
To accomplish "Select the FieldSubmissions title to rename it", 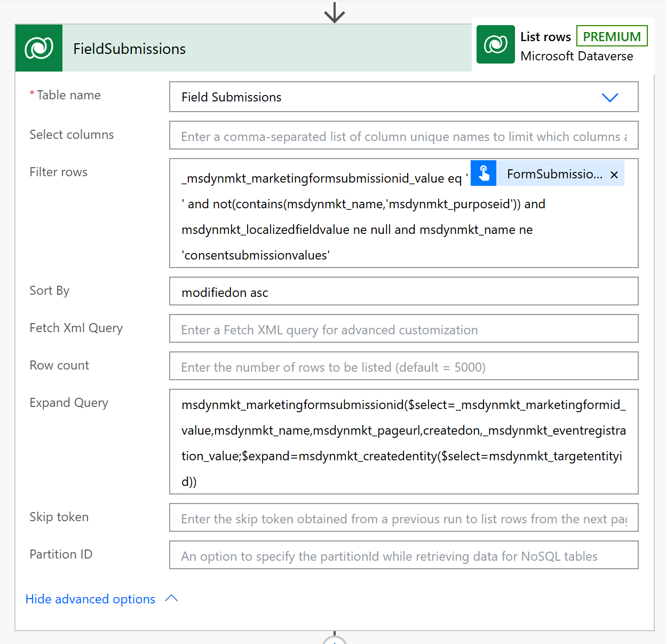I will tap(129, 48).
